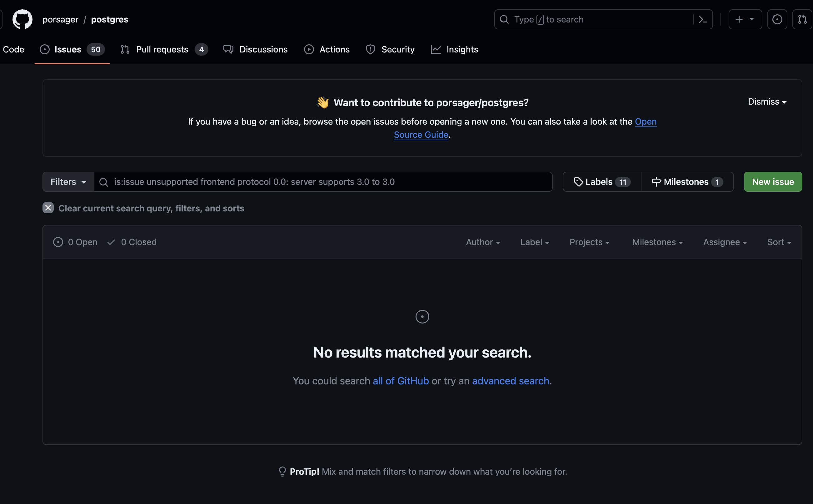The image size is (813, 504).
Task: Click Clear current search query, filters, and sorts
Action: (143, 208)
